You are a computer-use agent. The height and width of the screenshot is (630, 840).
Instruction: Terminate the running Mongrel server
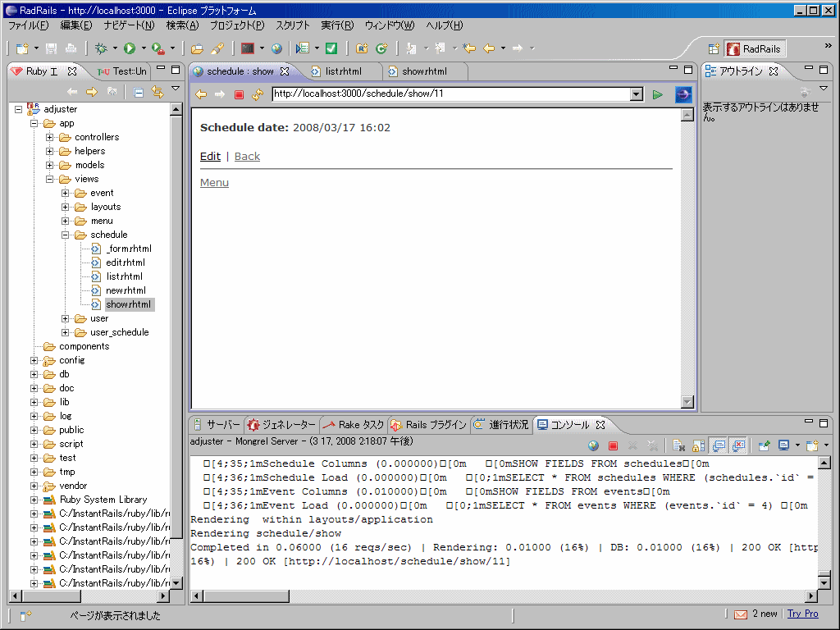(613, 445)
